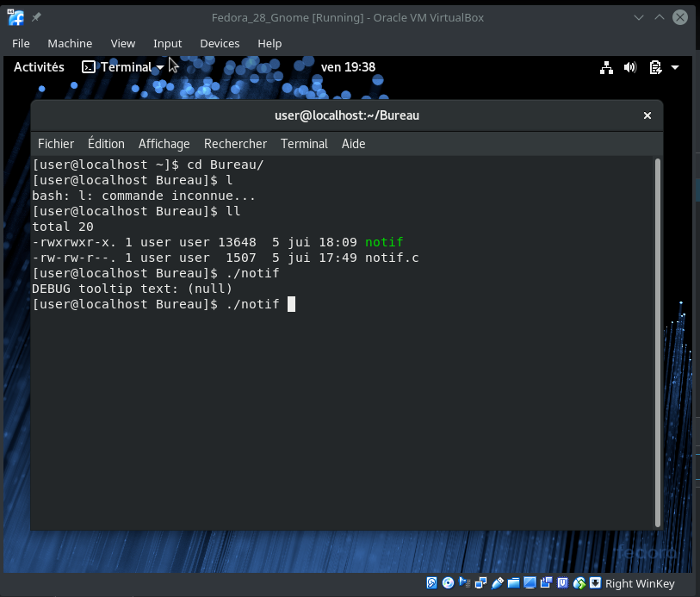This screenshot has height=597, width=700.
Task: Open the Terminal menu in terminal menubar
Action: tap(304, 144)
